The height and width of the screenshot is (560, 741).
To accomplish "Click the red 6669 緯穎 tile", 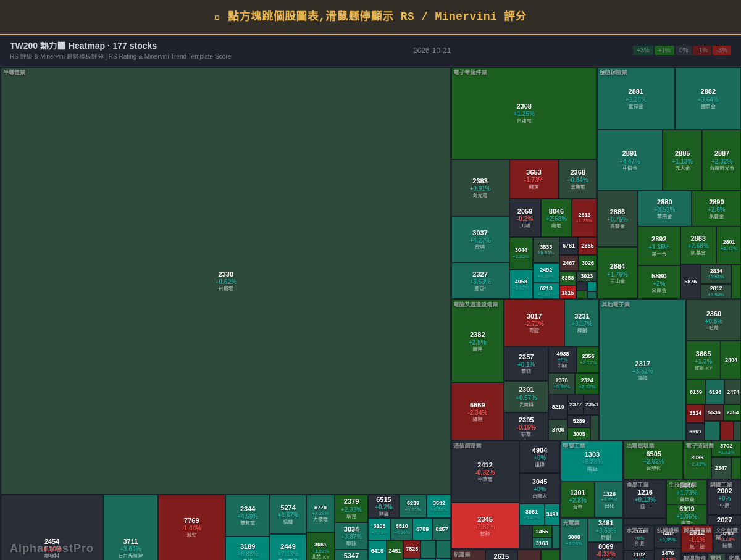I will point(477,411).
